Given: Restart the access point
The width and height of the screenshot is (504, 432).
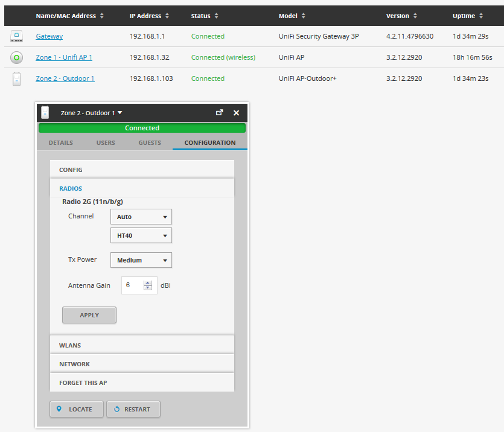Looking at the screenshot, I should point(133,409).
